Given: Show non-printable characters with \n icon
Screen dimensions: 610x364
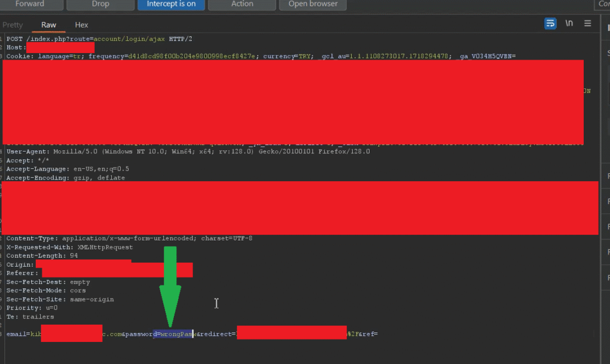Looking at the screenshot, I should coord(569,23).
